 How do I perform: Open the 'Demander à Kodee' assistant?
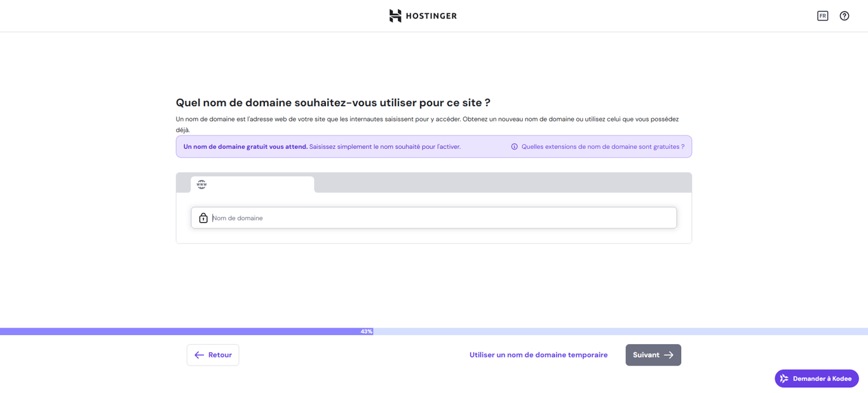pos(817,378)
